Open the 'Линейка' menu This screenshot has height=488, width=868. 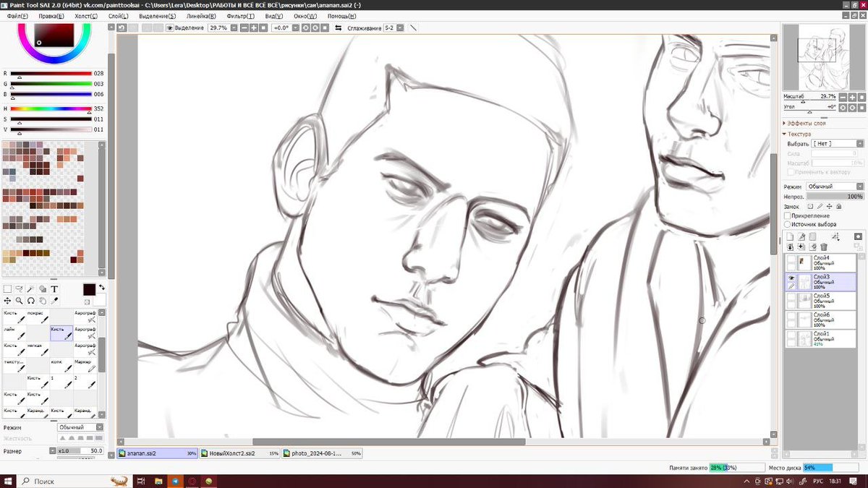point(200,16)
